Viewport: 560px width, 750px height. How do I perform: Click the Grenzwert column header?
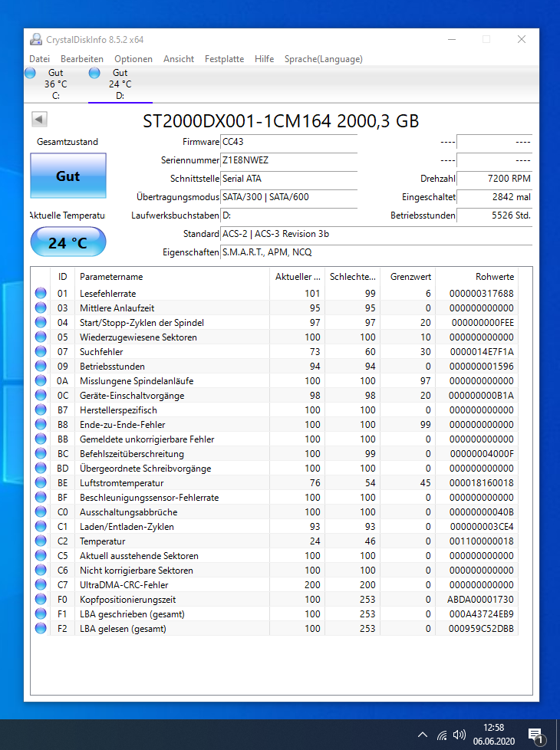pyautogui.click(x=408, y=277)
